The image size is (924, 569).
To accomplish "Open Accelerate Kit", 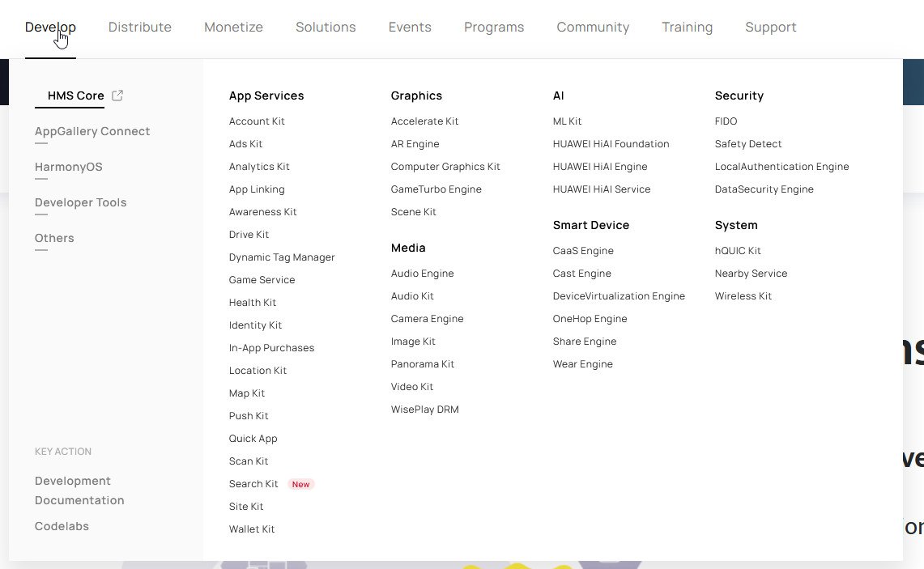I will coord(424,121).
